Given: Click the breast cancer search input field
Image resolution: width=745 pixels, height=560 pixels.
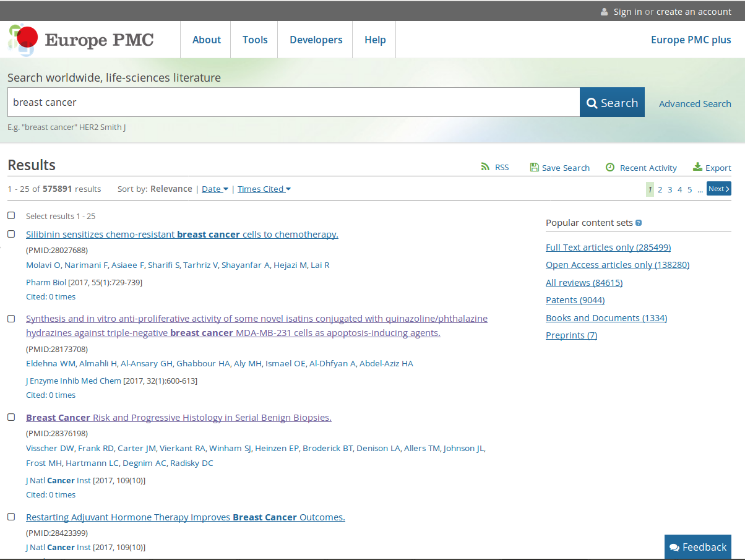Looking at the screenshot, I should [293, 102].
